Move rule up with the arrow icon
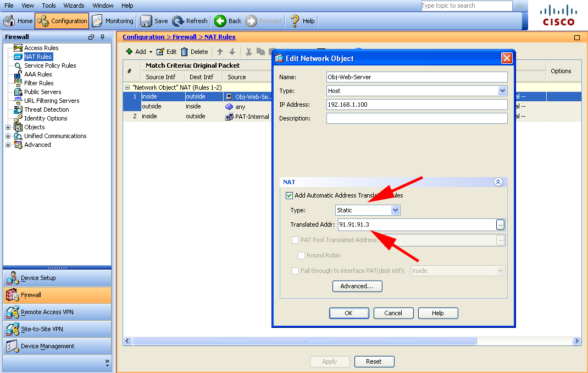 coord(220,52)
